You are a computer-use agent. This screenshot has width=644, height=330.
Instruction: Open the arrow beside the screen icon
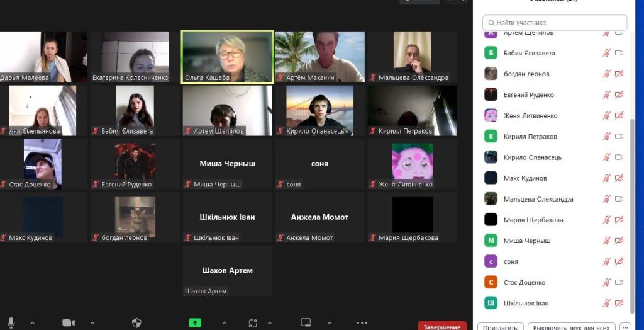pos(330,323)
